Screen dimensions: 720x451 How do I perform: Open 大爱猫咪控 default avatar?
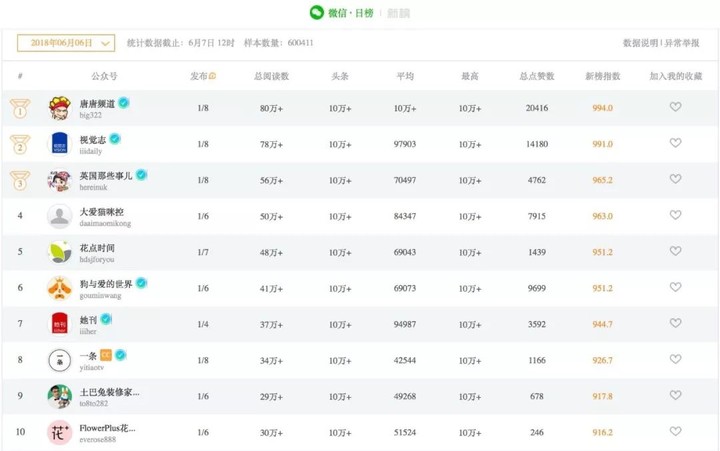pyautogui.click(x=60, y=216)
